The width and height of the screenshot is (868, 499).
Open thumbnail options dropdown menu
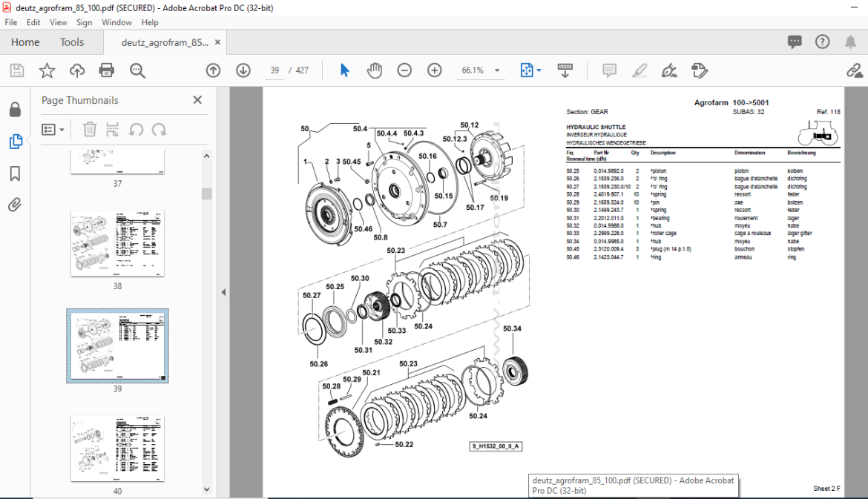pyautogui.click(x=53, y=130)
